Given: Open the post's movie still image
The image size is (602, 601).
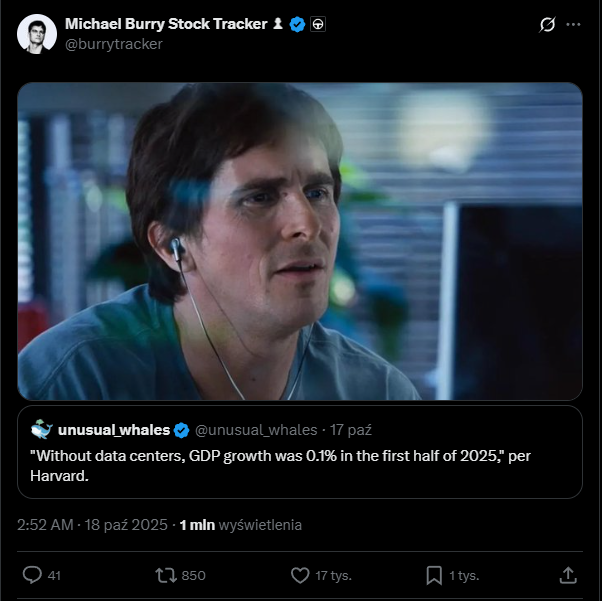Looking at the screenshot, I should [300, 241].
